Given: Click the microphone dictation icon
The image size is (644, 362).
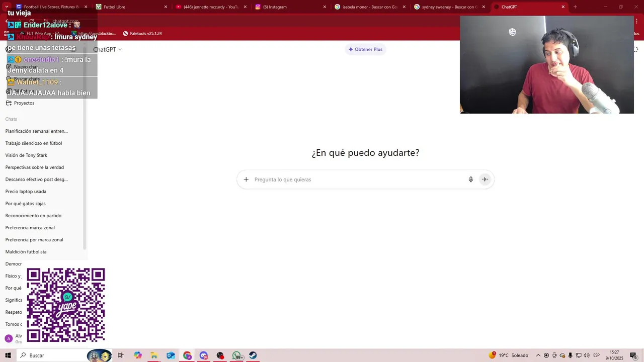Looking at the screenshot, I should 471,179.
